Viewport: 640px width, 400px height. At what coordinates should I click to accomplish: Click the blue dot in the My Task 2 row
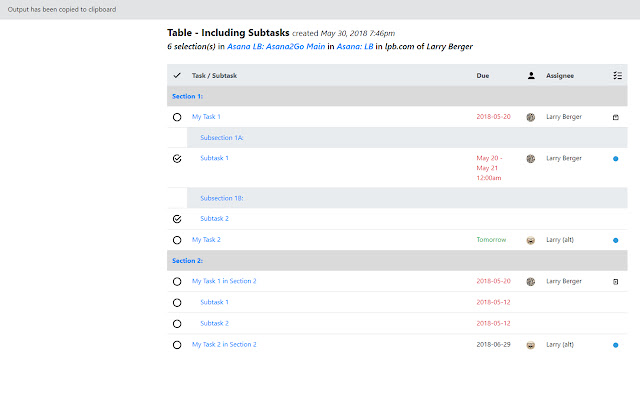[x=616, y=240]
